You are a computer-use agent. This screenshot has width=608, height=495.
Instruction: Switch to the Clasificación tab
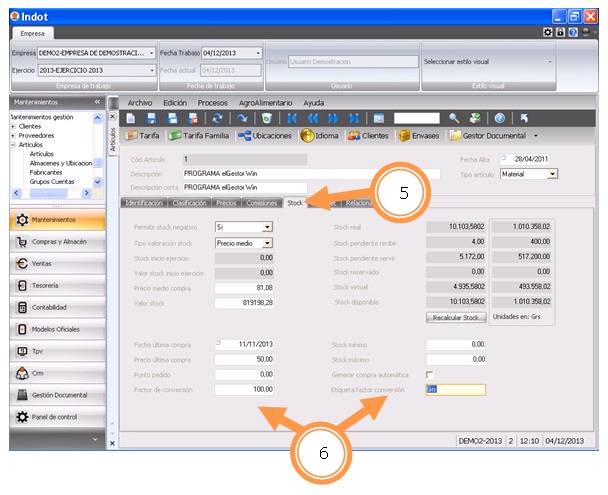point(189,203)
